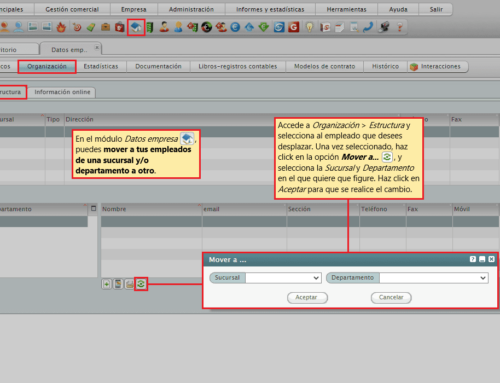Sort by email column header
Screen dimensions: 500x383
tap(244, 209)
